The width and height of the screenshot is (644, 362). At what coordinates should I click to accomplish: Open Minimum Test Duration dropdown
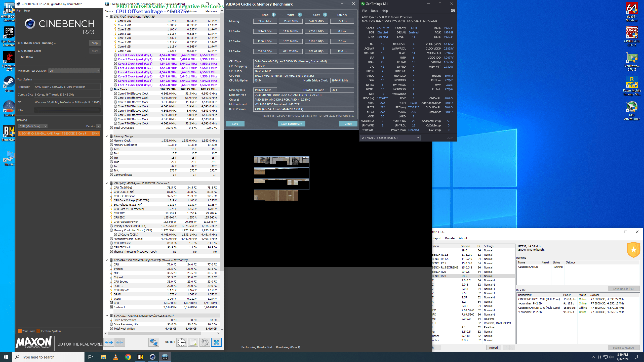74,71
